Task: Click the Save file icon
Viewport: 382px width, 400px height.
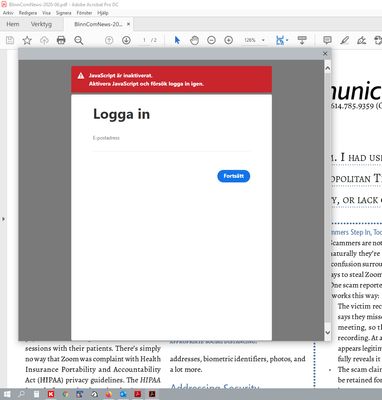Action: [x=10, y=40]
